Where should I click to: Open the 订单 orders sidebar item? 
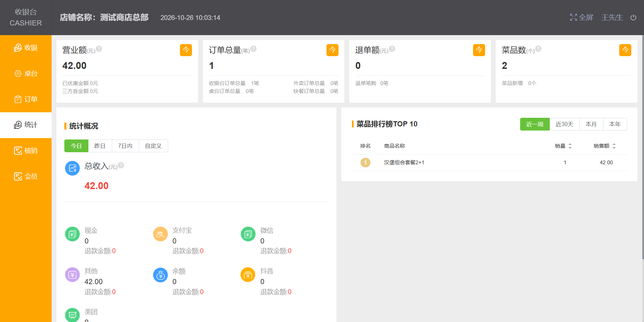[x=26, y=99]
